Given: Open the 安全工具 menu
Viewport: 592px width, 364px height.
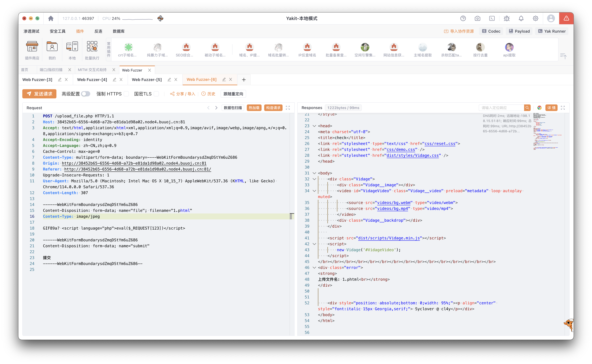Looking at the screenshot, I should tap(58, 31).
